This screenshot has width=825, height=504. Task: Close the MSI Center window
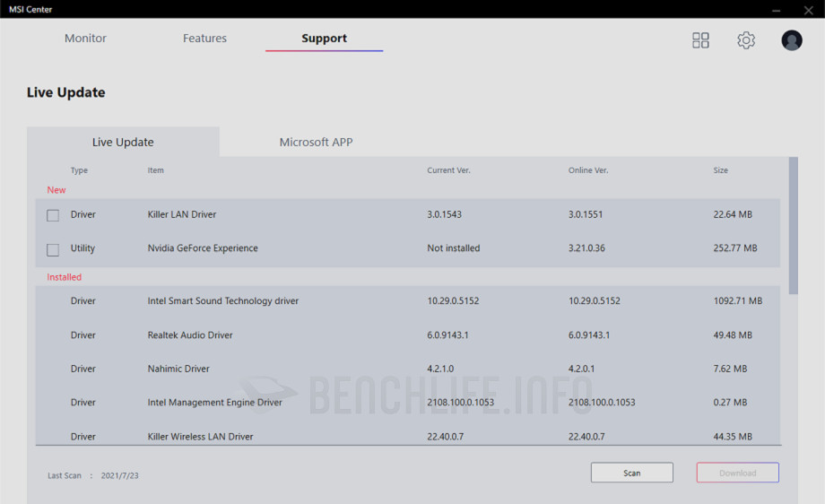click(x=809, y=10)
